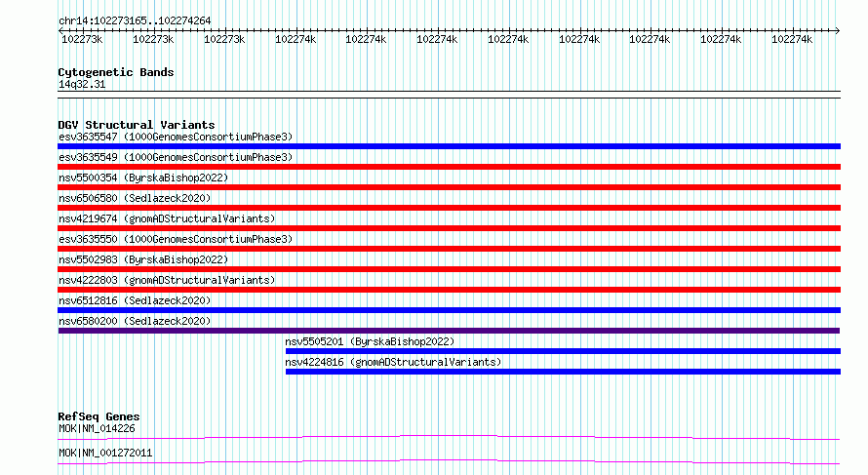Viewport: 868px width, 475px height.
Task: Select the blue bar below esv3635547
Action: [449, 146]
